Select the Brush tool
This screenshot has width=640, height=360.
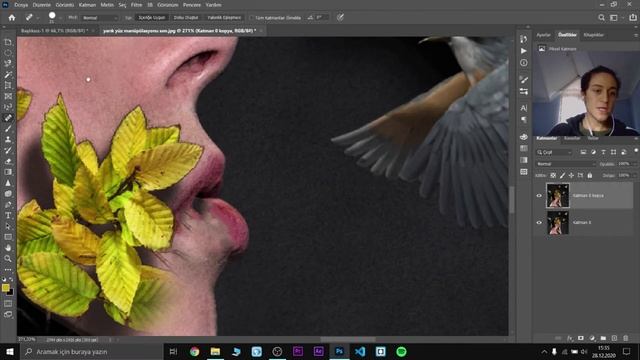(8, 129)
